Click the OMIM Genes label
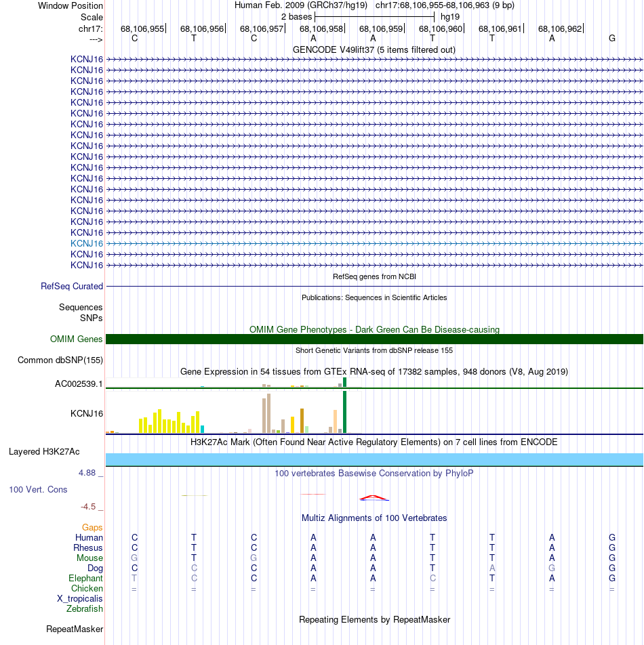The height and width of the screenshot is (645, 644). pyautogui.click(x=76, y=339)
